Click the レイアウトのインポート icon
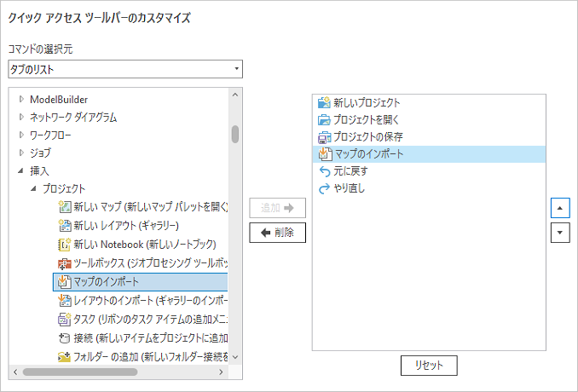This screenshot has width=578, height=392. [64, 300]
